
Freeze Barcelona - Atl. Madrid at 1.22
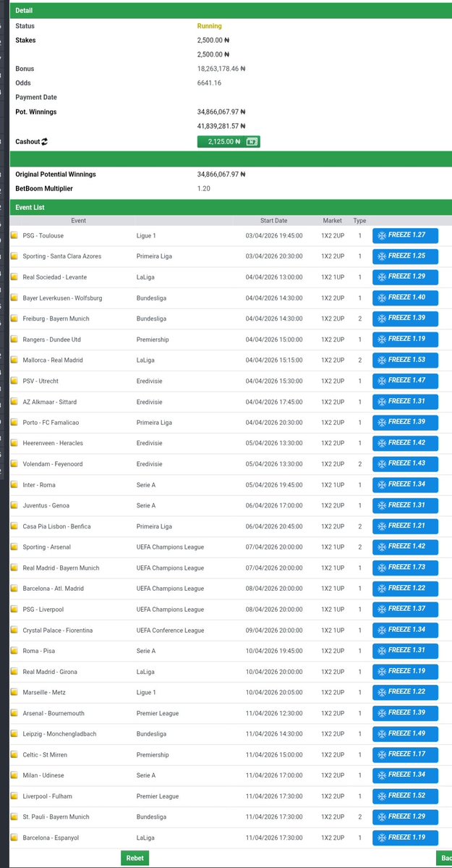click(405, 589)
